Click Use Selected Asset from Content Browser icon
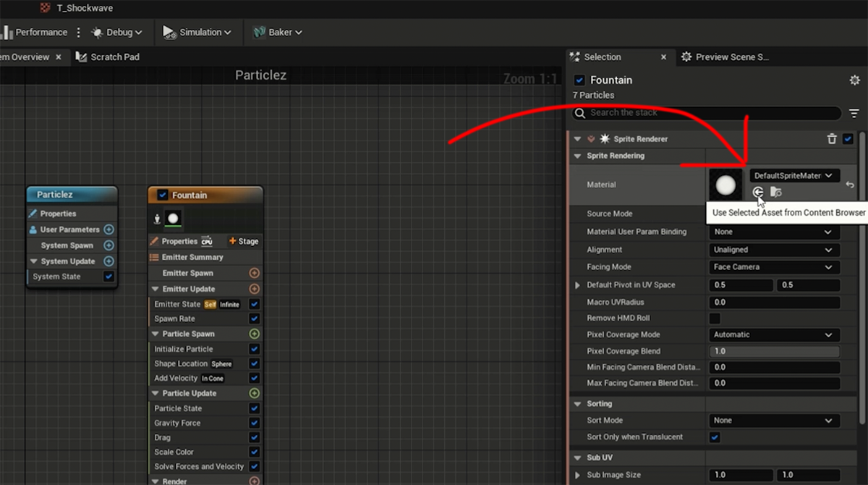 click(x=757, y=192)
